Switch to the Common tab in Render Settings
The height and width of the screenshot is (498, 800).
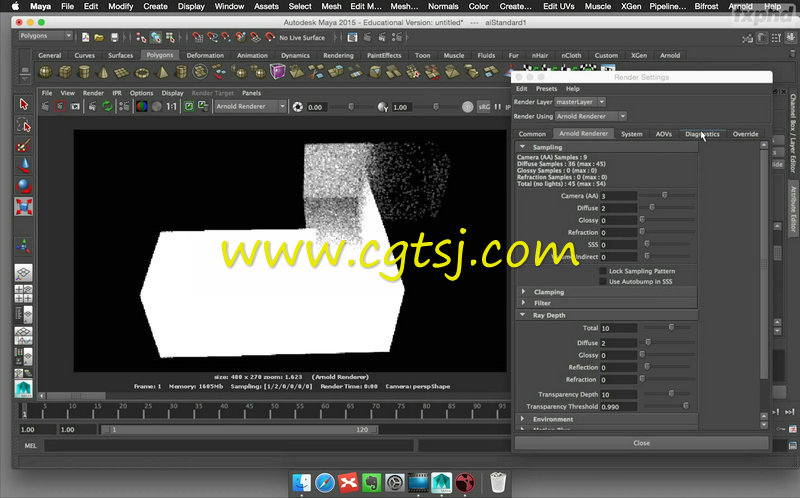pos(532,134)
